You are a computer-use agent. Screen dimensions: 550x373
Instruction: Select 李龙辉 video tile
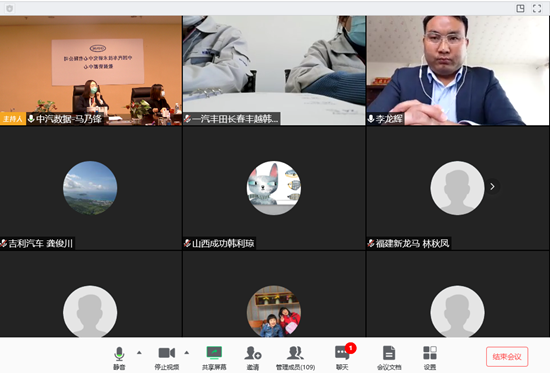[x=458, y=70]
